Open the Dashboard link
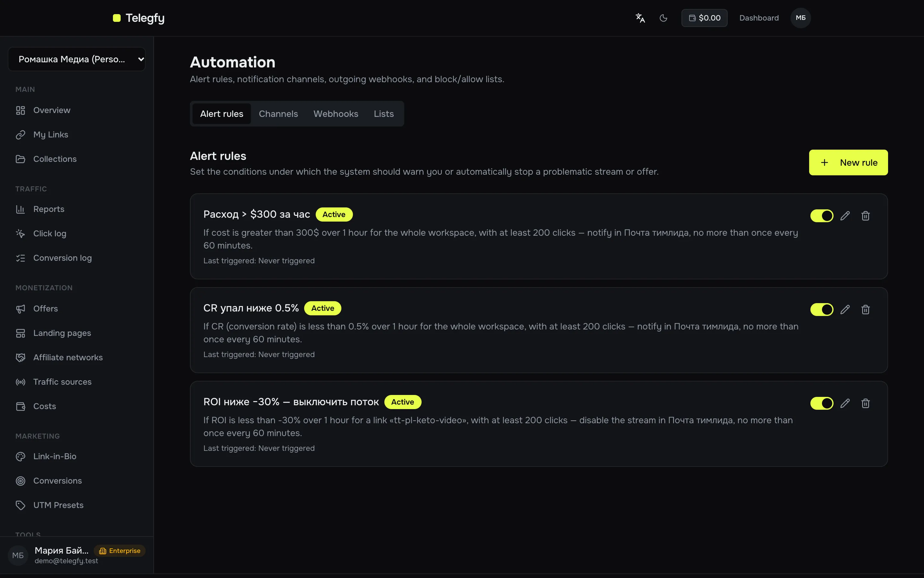Viewport: 924px width, 578px height. (759, 18)
